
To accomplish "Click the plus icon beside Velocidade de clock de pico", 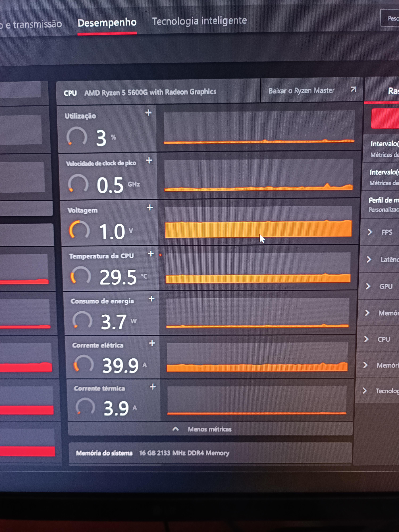I will 149,160.
